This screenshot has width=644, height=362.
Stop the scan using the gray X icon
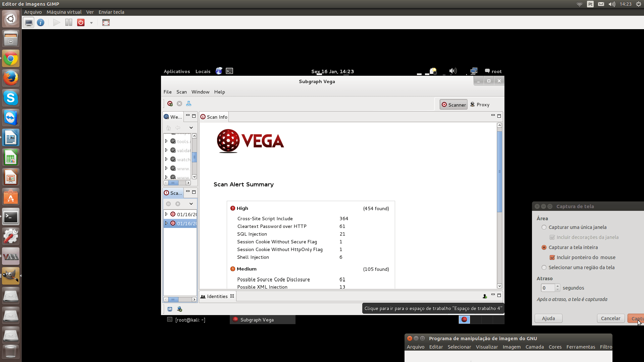coord(179,104)
